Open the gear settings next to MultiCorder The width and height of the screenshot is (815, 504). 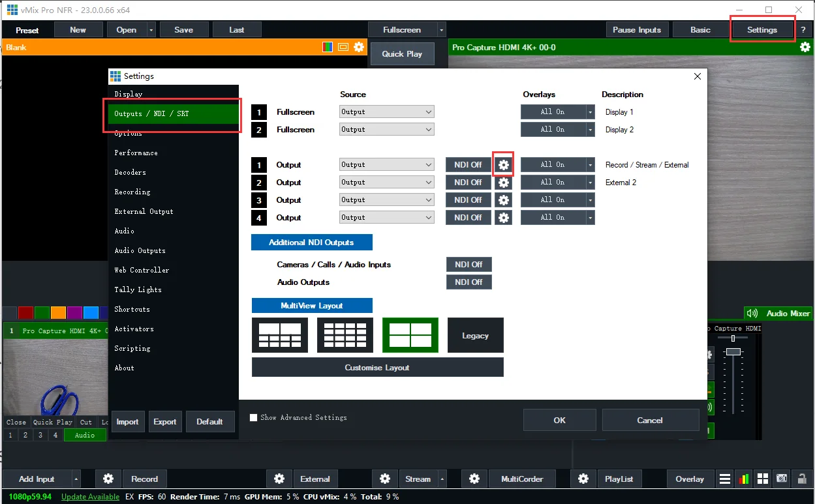point(474,479)
